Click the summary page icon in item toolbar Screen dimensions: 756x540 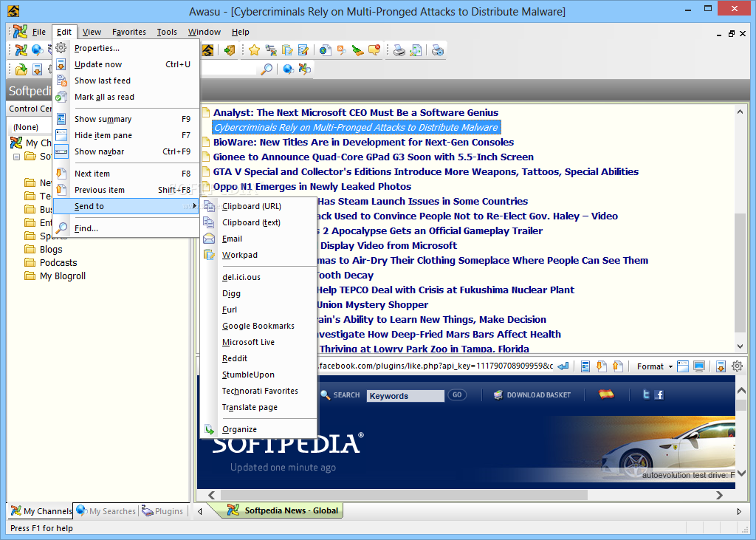point(585,366)
